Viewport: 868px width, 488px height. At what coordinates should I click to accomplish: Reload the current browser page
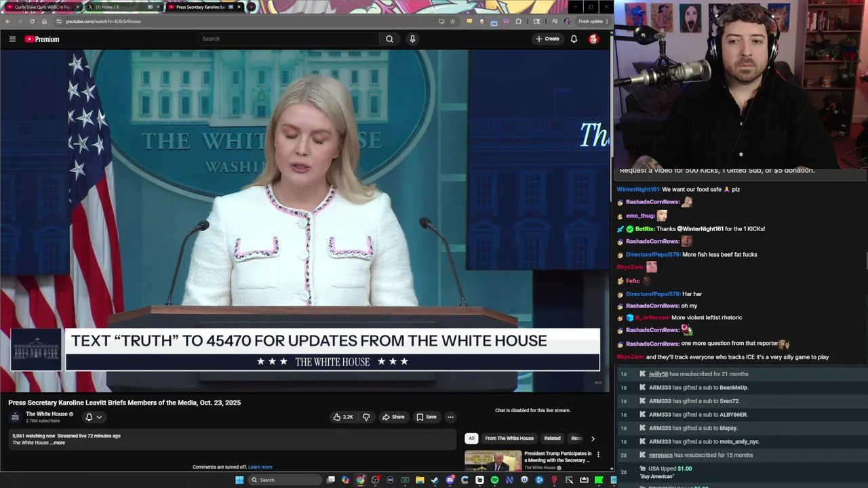tap(32, 21)
